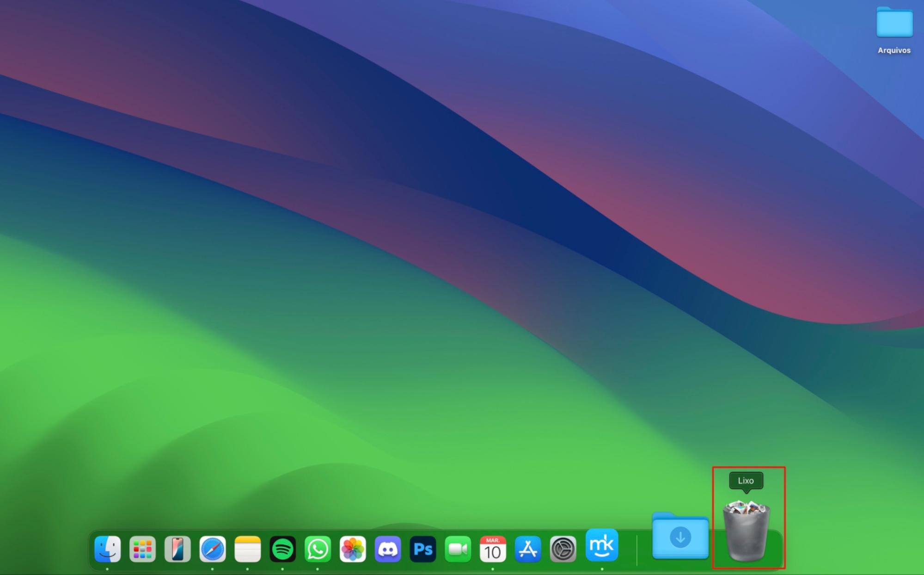This screenshot has height=575, width=924.
Task: Launch Safari browser
Action: [212, 550]
